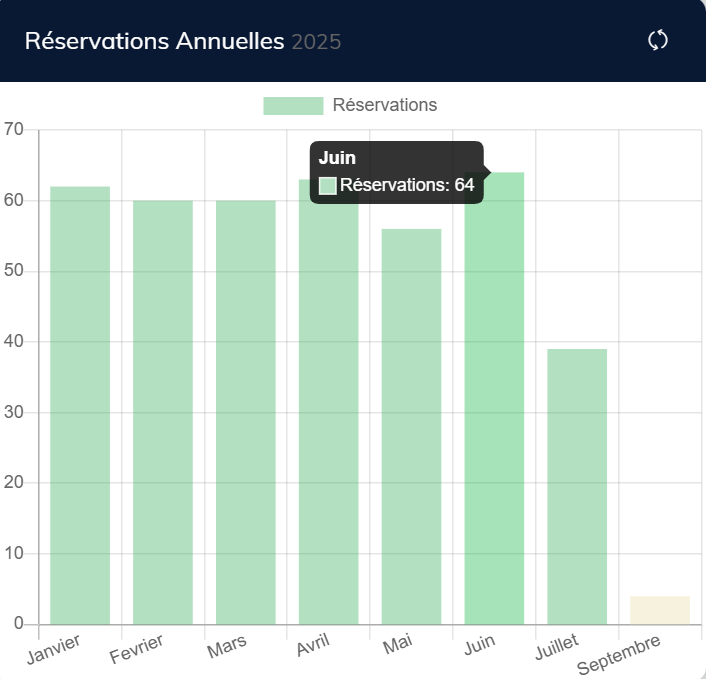
Task: Select the Fevrier reservations bar
Action: coord(163,412)
